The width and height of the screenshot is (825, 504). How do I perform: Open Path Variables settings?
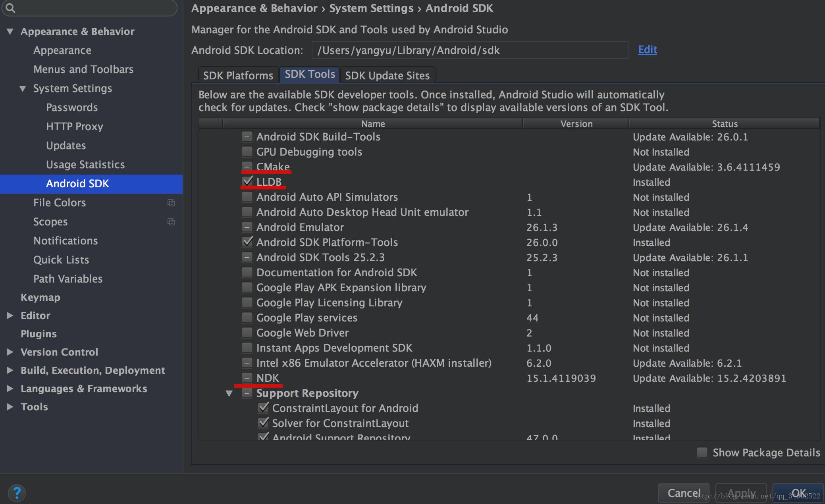[x=68, y=279]
